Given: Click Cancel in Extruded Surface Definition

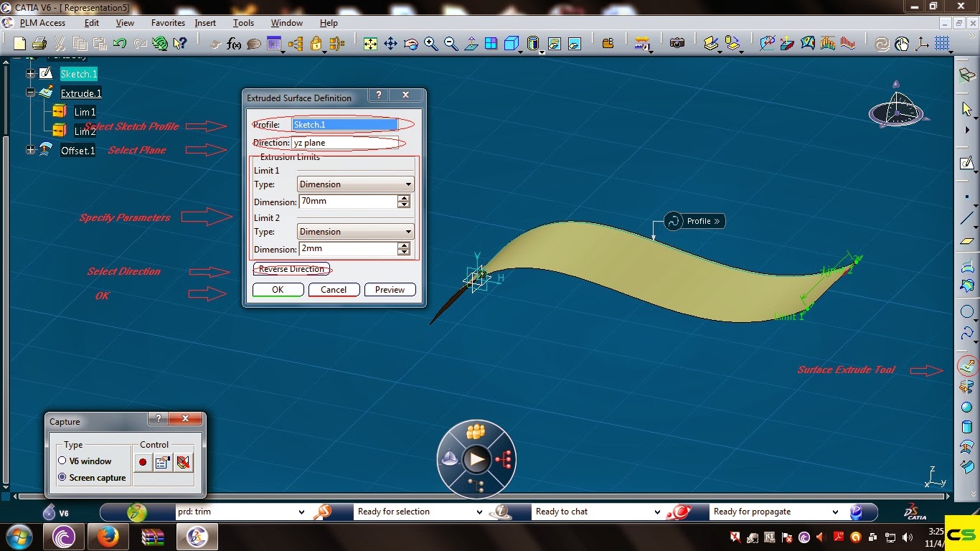Looking at the screenshot, I should (x=334, y=290).
